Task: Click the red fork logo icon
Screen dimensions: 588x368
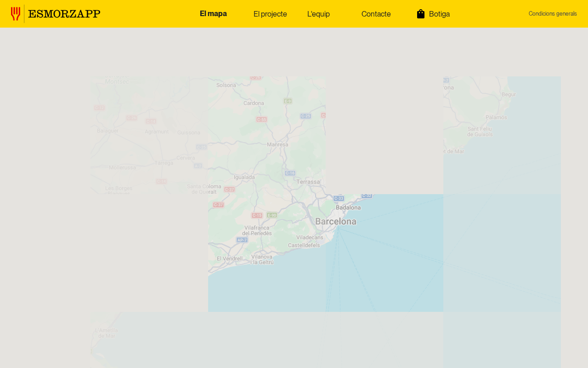Action: click(16, 14)
